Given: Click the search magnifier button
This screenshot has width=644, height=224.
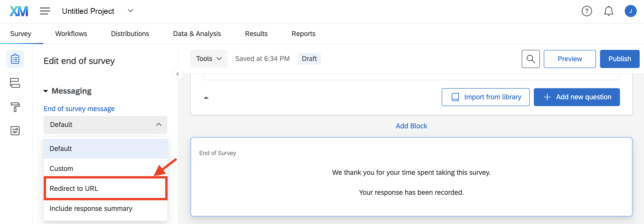Looking at the screenshot, I should pyautogui.click(x=530, y=59).
